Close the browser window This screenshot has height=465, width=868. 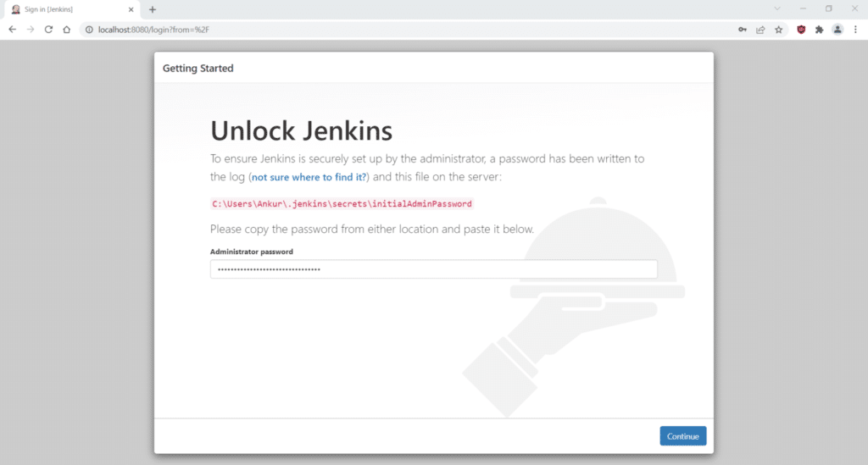click(854, 8)
